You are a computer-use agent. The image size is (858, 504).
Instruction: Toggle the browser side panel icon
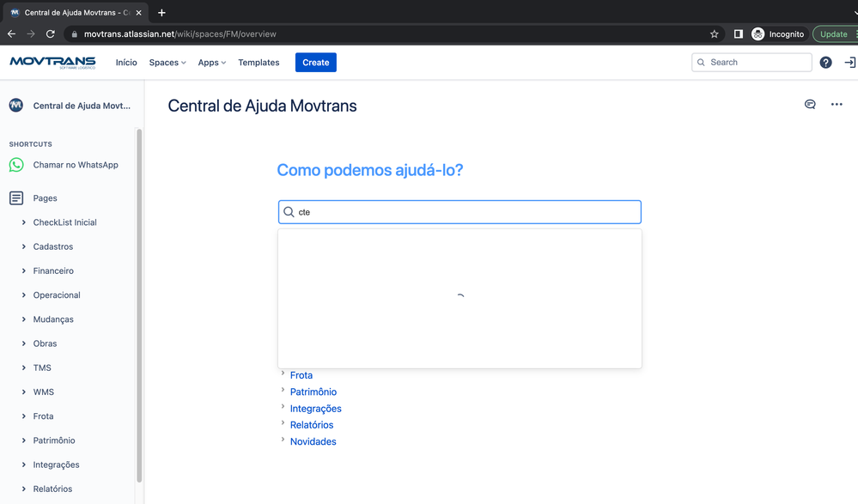click(738, 34)
